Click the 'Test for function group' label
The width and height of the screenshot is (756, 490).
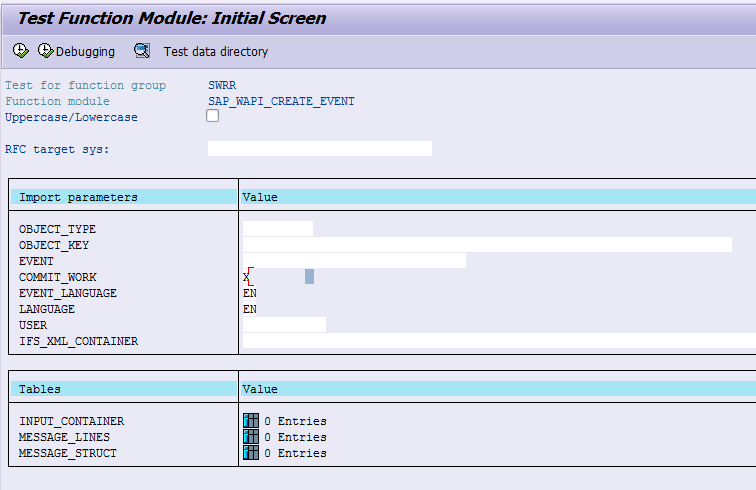[x=85, y=85]
